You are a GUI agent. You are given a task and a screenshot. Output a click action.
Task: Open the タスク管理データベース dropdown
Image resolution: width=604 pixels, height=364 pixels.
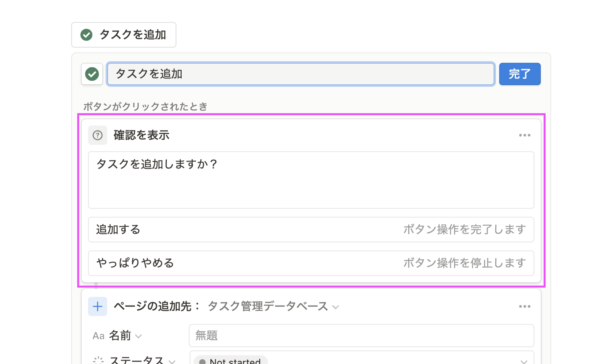coord(274,306)
